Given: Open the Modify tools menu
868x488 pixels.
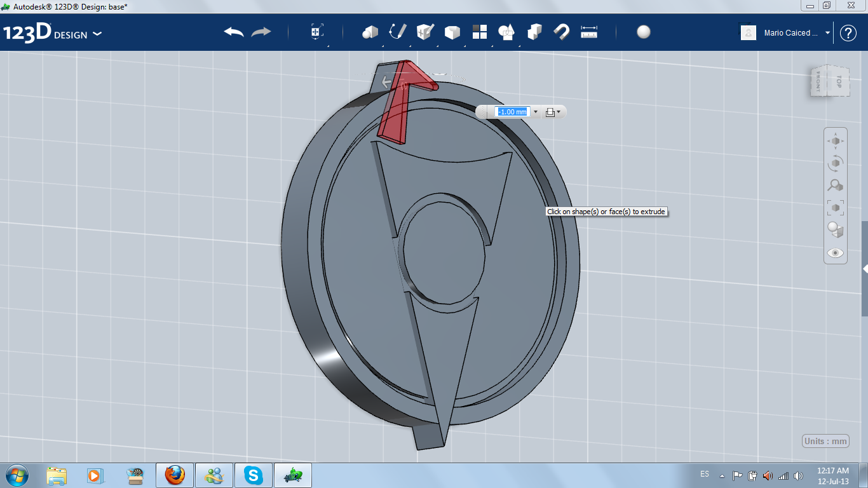Looking at the screenshot, I should pos(452,32).
